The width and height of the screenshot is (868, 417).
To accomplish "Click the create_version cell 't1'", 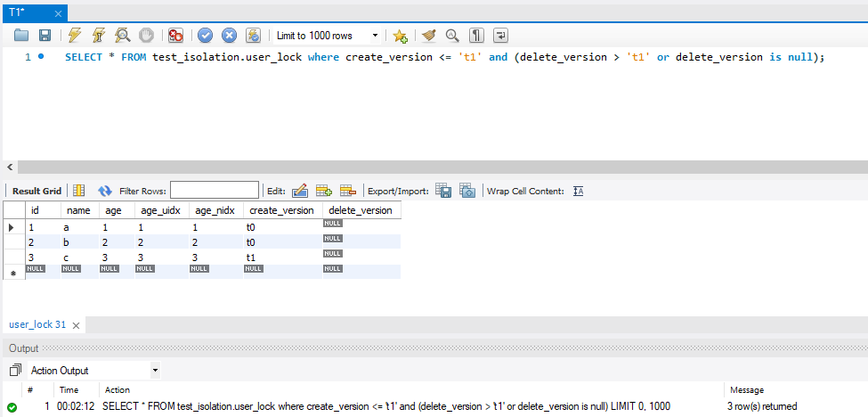I will 283,257.
